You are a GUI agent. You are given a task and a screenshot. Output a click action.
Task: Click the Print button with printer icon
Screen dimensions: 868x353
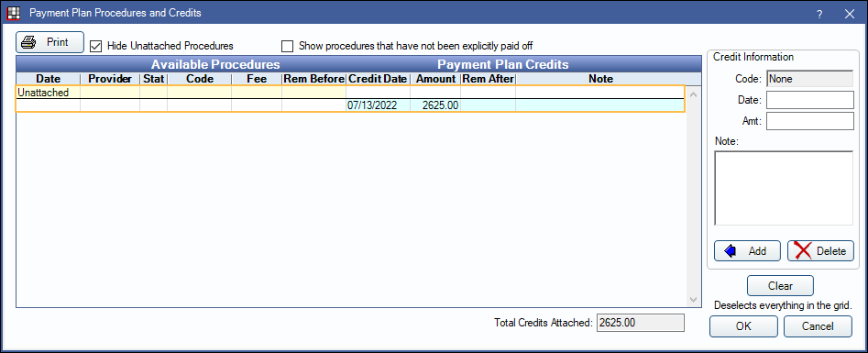click(49, 42)
